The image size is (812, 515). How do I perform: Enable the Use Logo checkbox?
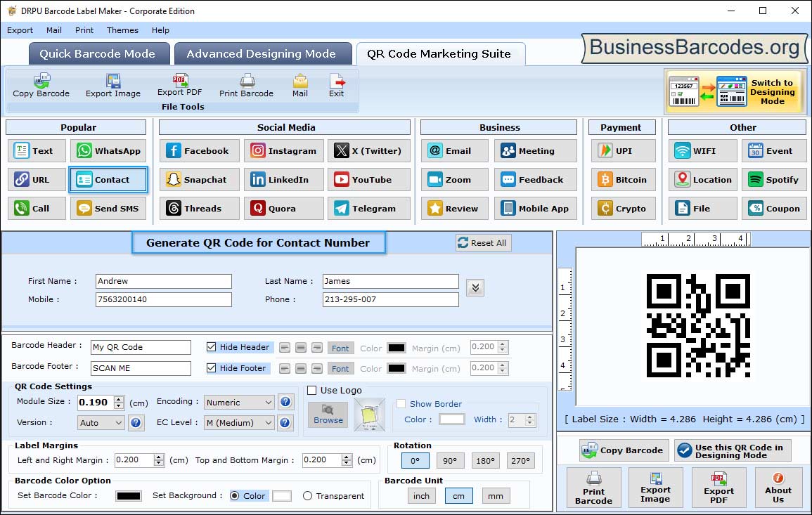[x=311, y=390]
